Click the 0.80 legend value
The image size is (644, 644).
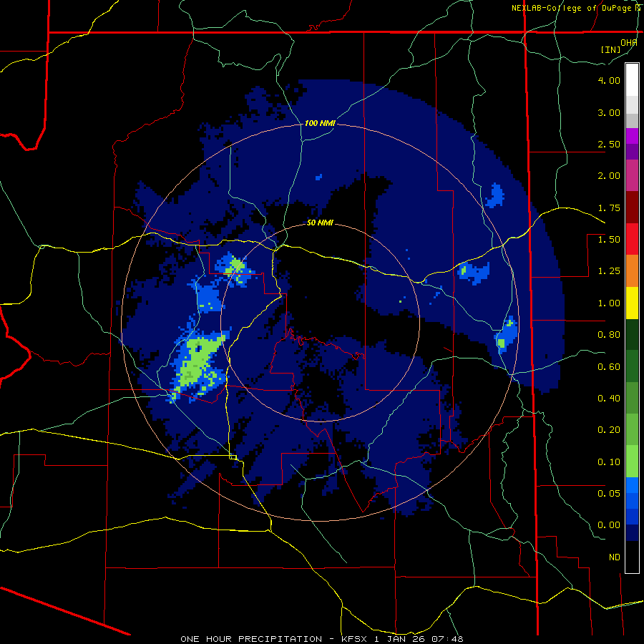[609, 335]
